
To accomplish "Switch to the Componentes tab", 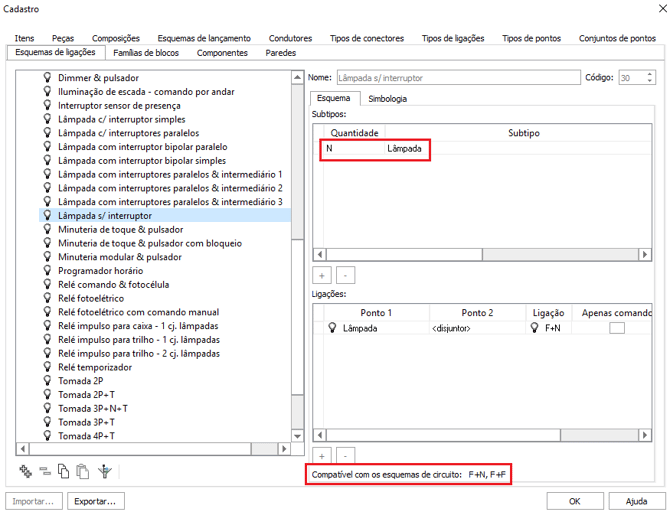I will [222, 53].
